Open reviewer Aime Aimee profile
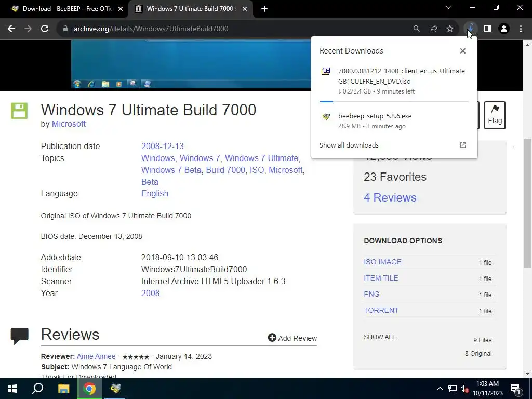Image resolution: width=532 pixels, height=399 pixels. click(96, 356)
